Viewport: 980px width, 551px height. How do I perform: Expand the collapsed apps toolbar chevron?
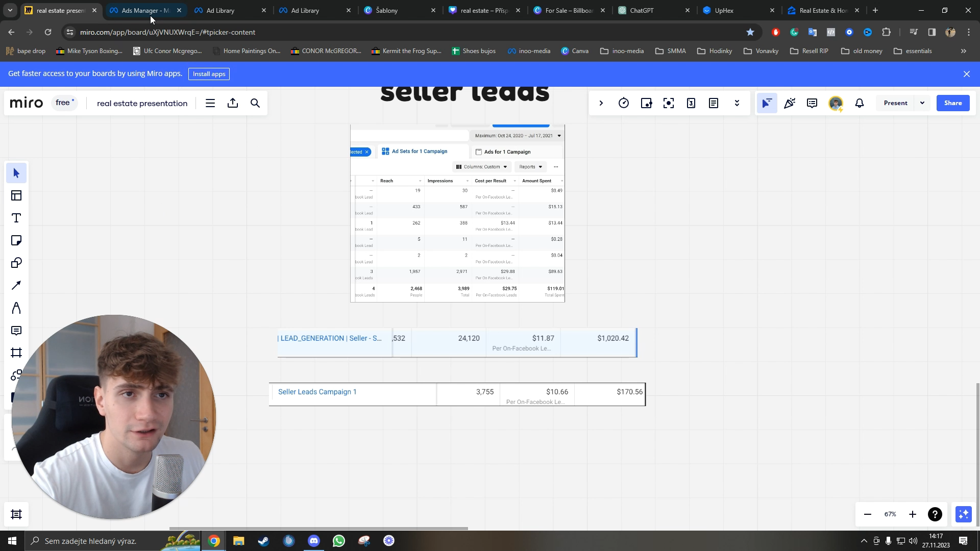pyautogui.click(x=601, y=103)
